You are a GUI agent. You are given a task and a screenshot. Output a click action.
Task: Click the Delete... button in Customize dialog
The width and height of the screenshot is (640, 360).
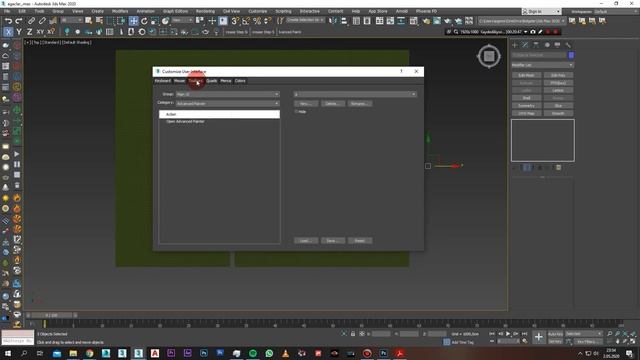click(x=333, y=104)
